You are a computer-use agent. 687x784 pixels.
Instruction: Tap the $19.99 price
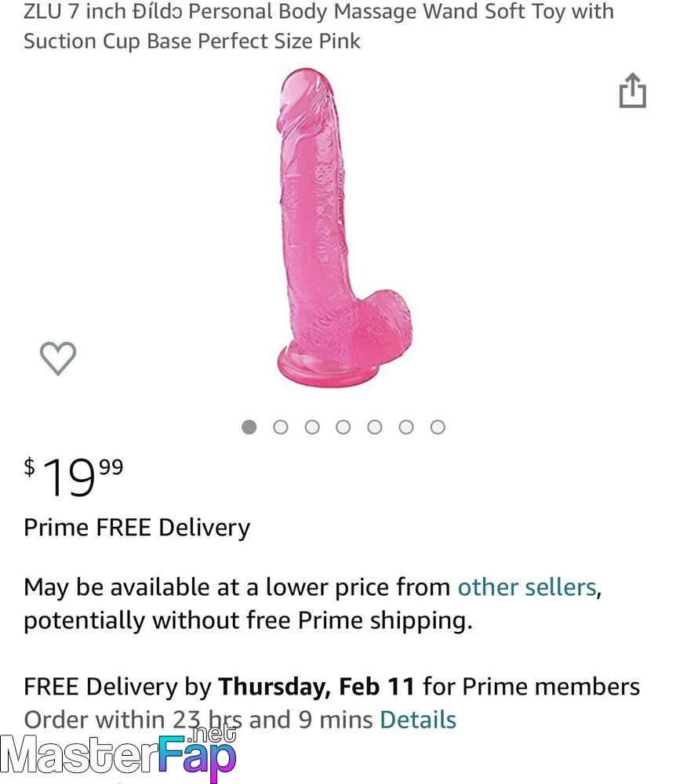pos(74,477)
